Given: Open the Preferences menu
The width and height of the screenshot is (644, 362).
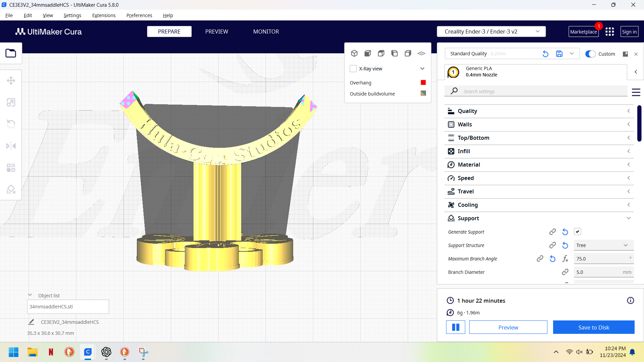Looking at the screenshot, I should [139, 15].
